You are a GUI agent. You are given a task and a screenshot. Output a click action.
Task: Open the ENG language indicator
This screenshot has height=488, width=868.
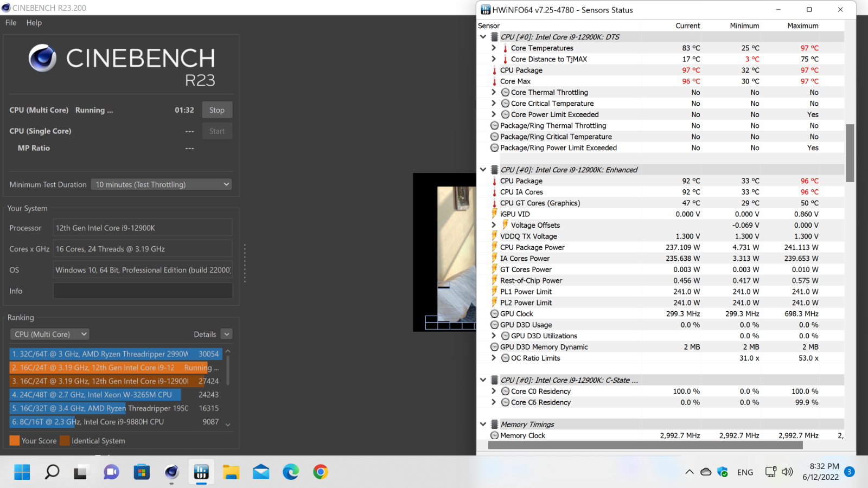click(745, 472)
